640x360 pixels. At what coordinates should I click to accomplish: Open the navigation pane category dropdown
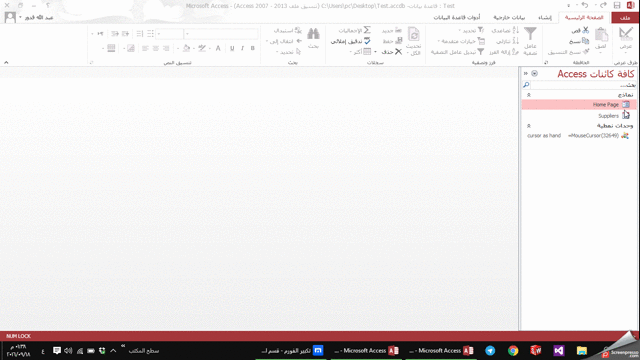tap(534, 73)
